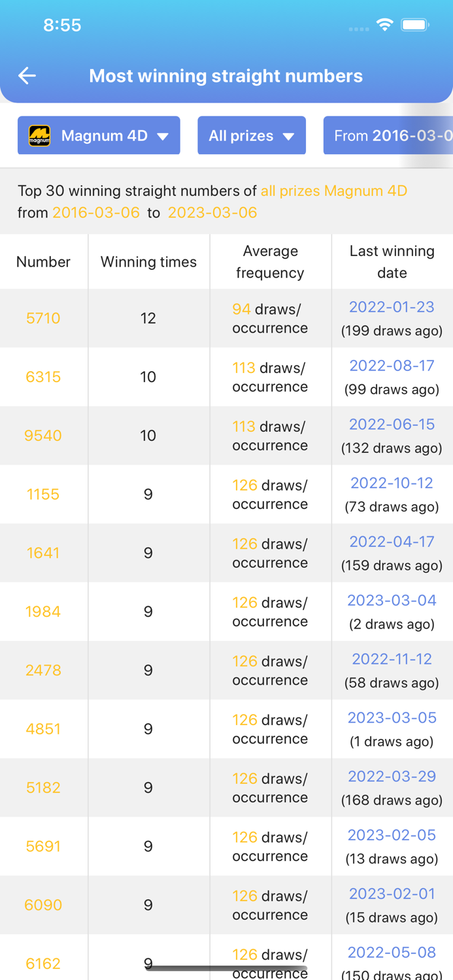Select number 6315 from the list
The image size is (453, 980).
pos(43,377)
